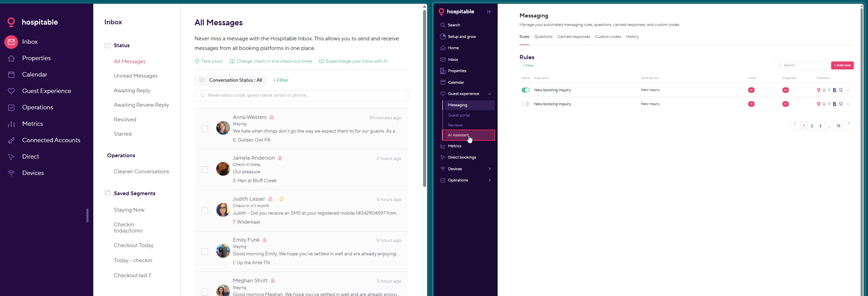Open Change check-in and check-out times link
This screenshot has height=296, width=868.
click(271, 61)
